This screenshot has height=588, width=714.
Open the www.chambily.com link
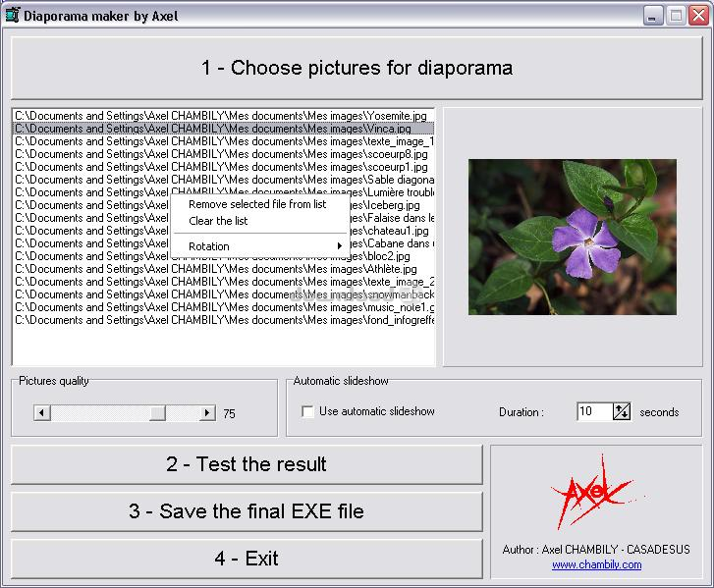596,564
